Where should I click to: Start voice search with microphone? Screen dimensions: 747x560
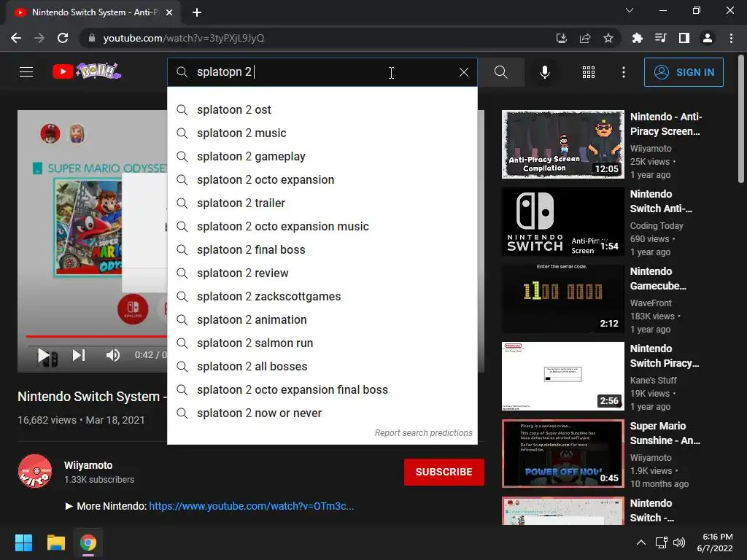coord(544,72)
